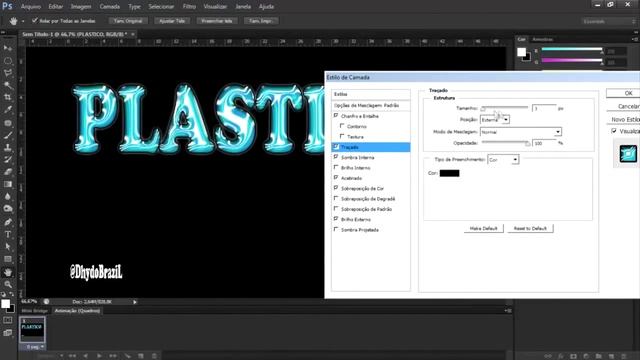Enable Sombra Projetada checkbox

pyautogui.click(x=336, y=229)
